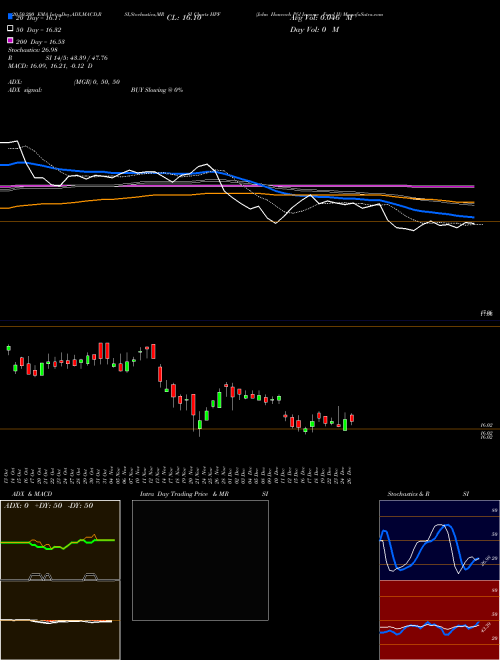Image resolution: width=500 pixels, height=660 pixels.
Task: Click the 'SI 14/5: 43.39 / 47.76' value
Action: click(77, 58)
